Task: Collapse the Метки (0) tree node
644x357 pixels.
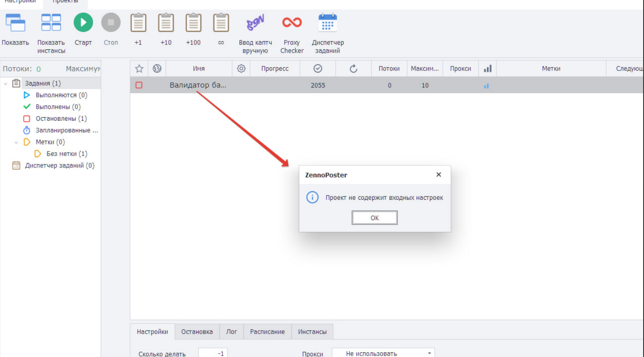Action: [x=16, y=142]
